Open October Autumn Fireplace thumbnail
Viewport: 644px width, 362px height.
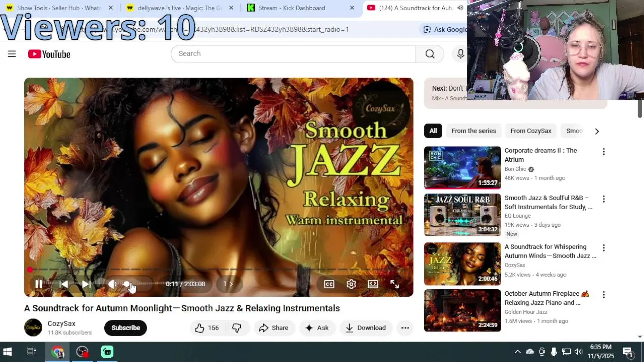click(462, 310)
